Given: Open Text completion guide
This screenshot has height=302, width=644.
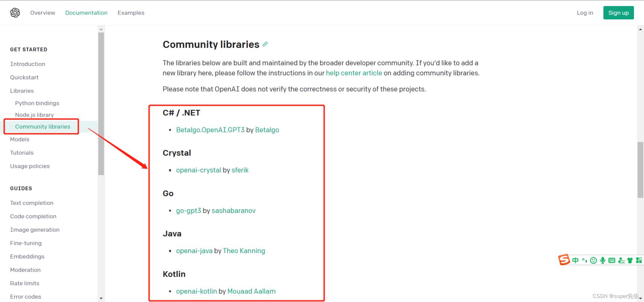Looking at the screenshot, I should [32, 203].
